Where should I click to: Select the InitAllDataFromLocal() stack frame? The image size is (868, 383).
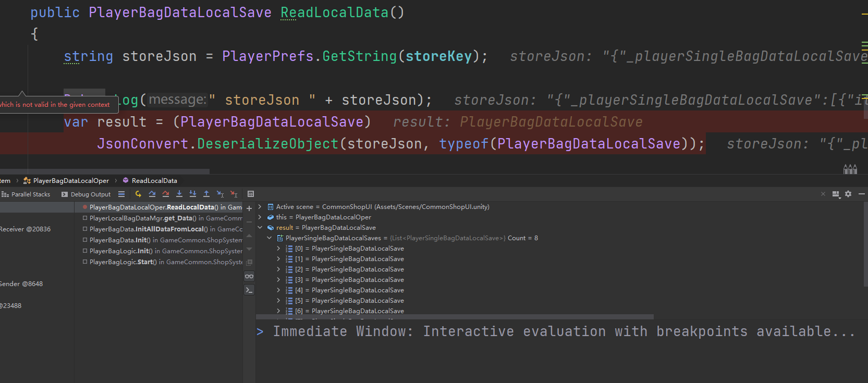pyautogui.click(x=158, y=229)
